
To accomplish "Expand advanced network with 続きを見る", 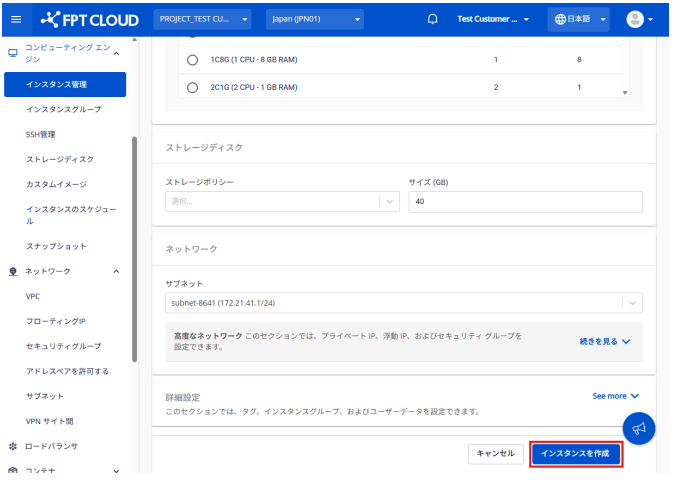I will coord(604,341).
